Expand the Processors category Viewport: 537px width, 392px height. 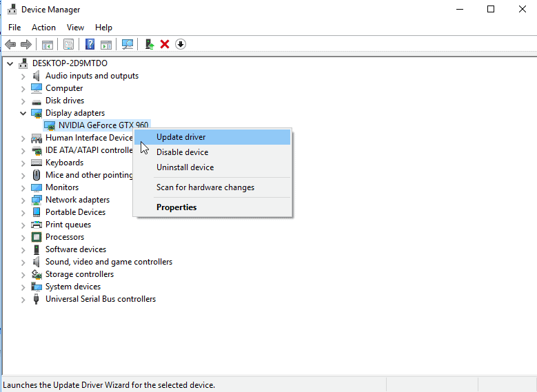pos(23,238)
